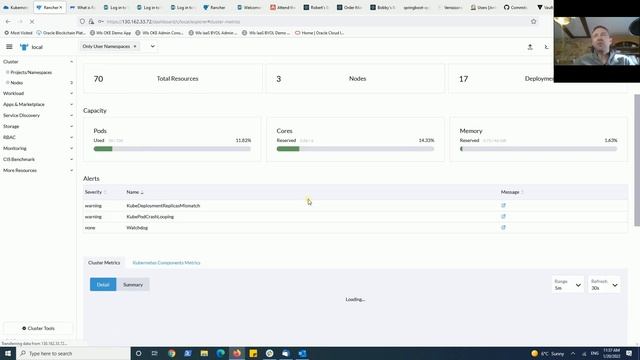Click the gear icon on Cluster Tools
This screenshot has width=640, height=360.
[24, 328]
